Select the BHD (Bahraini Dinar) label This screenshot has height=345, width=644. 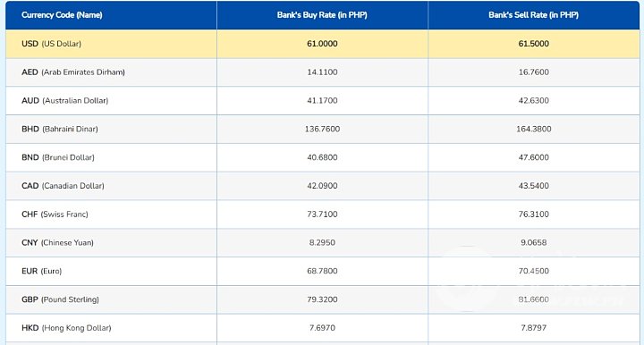coord(60,129)
